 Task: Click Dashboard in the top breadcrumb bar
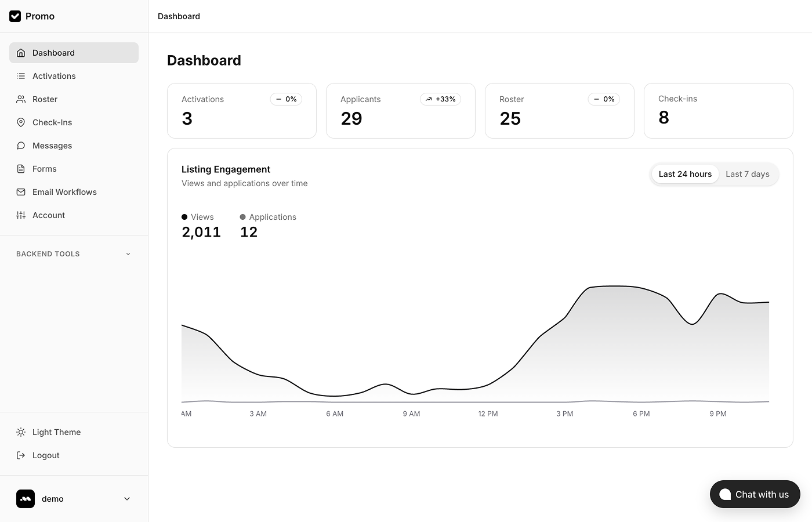pos(179,16)
